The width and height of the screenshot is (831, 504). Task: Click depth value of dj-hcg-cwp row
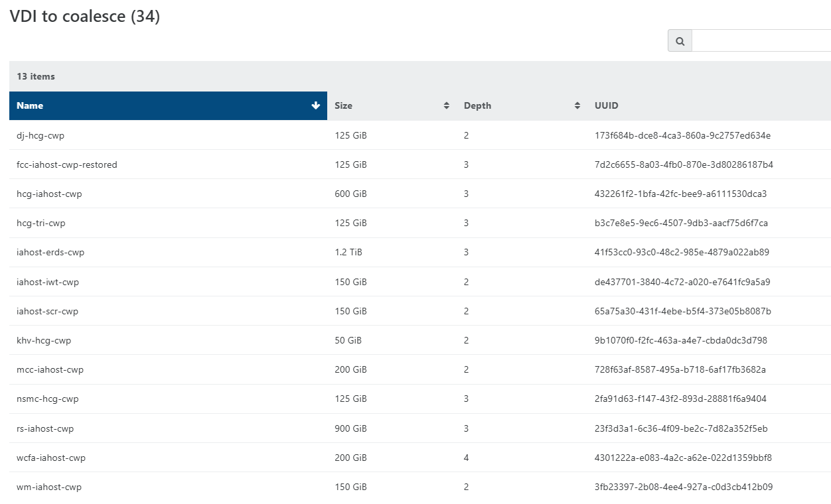467,135
